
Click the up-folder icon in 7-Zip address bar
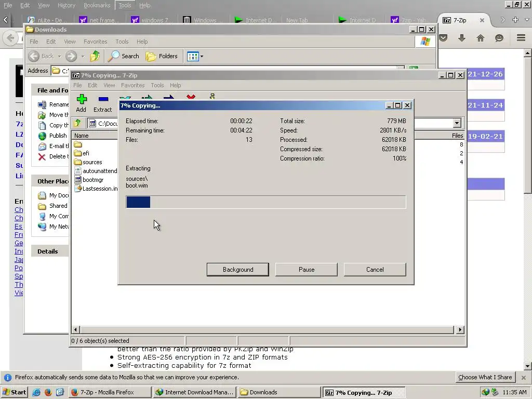[x=78, y=123]
